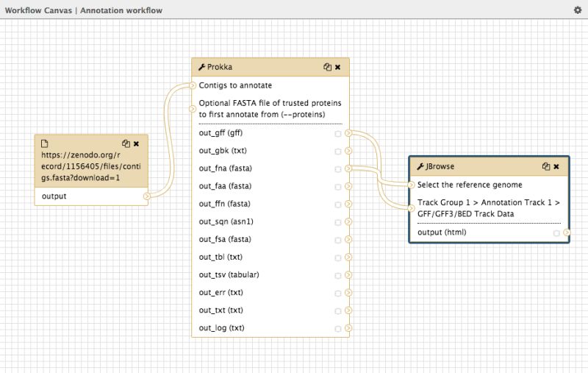Click the out_err output connector
Image resolution: width=588 pixels, height=373 pixels.
click(348, 293)
